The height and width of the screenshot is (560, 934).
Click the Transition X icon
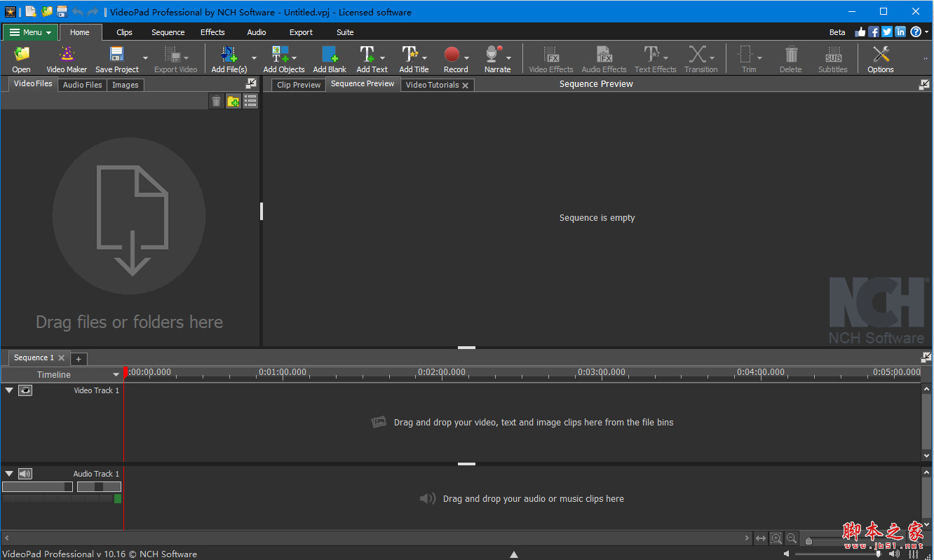coord(697,55)
